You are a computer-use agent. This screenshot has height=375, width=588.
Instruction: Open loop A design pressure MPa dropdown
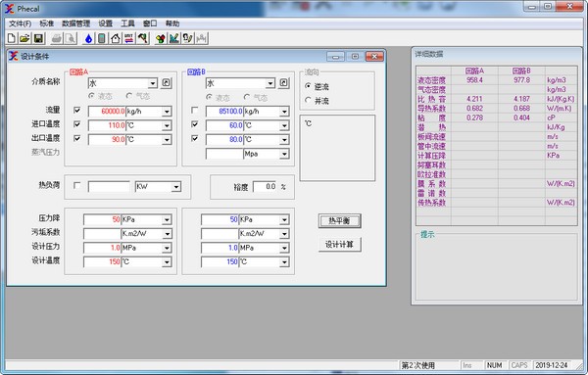pyautogui.click(x=167, y=248)
